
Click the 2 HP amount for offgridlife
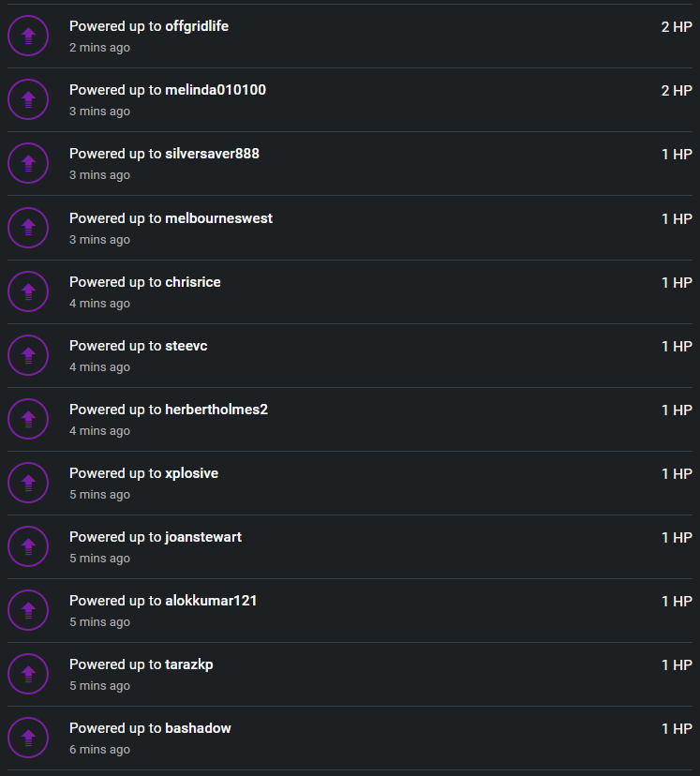(x=677, y=27)
